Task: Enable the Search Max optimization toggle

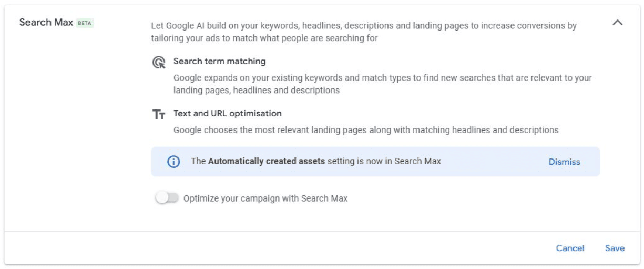Action: pyautogui.click(x=167, y=198)
